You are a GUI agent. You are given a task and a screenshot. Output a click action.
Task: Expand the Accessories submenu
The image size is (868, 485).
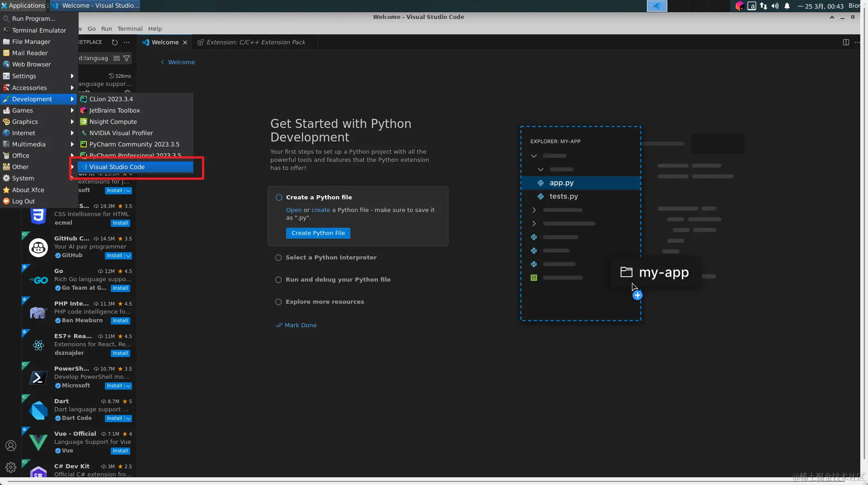tap(39, 88)
